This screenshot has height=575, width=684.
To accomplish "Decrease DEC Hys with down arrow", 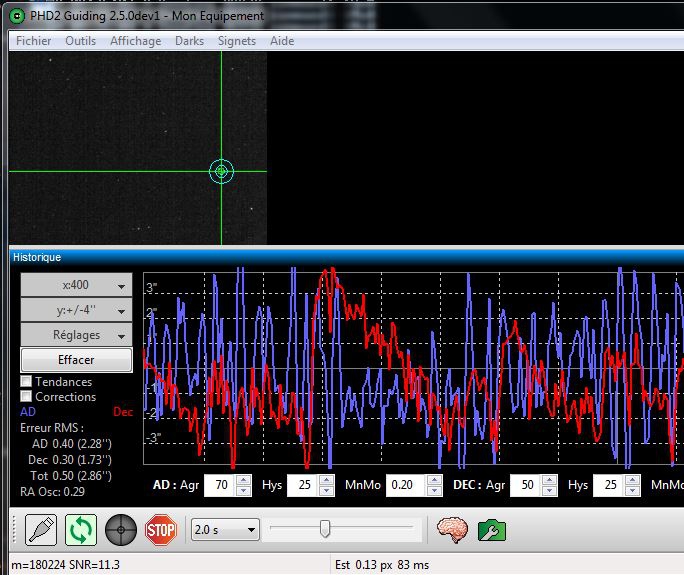I will click(633, 491).
